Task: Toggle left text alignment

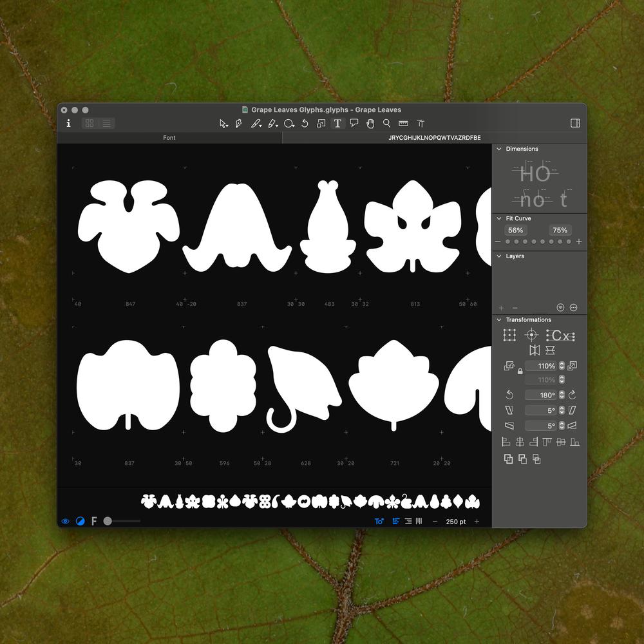Action: 396,521
